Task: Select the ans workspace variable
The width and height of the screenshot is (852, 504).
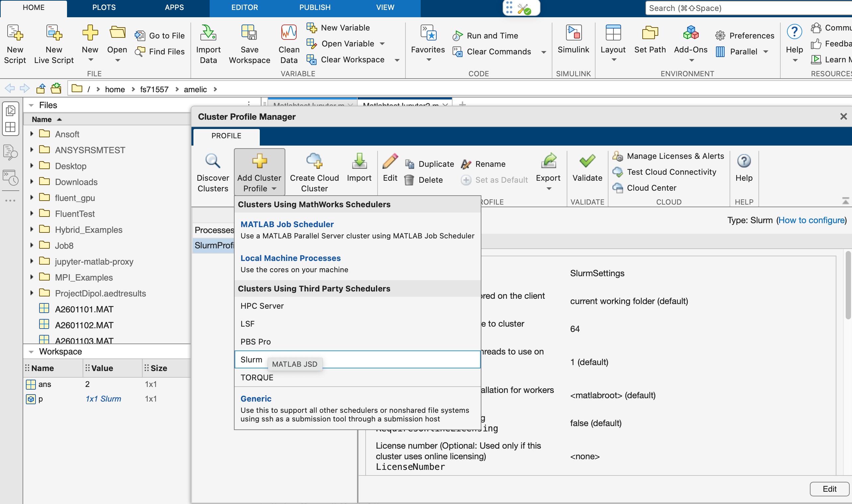Action: (x=44, y=384)
